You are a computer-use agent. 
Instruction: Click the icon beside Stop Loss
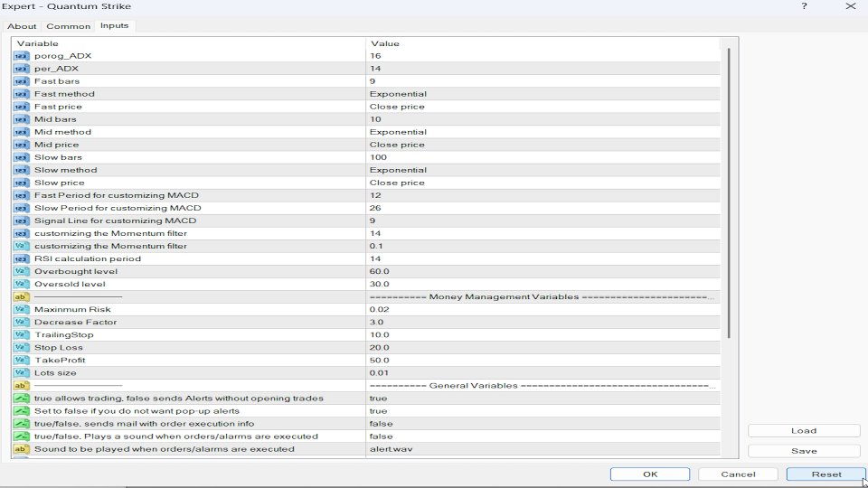[x=21, y=348]
